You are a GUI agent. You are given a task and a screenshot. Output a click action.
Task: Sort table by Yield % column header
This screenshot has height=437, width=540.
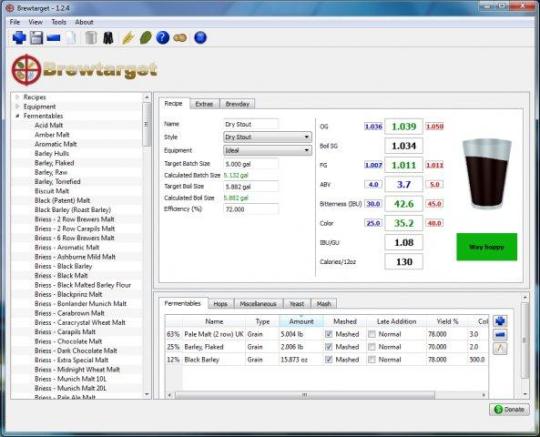pyautogui.click(x=447, y=321)
